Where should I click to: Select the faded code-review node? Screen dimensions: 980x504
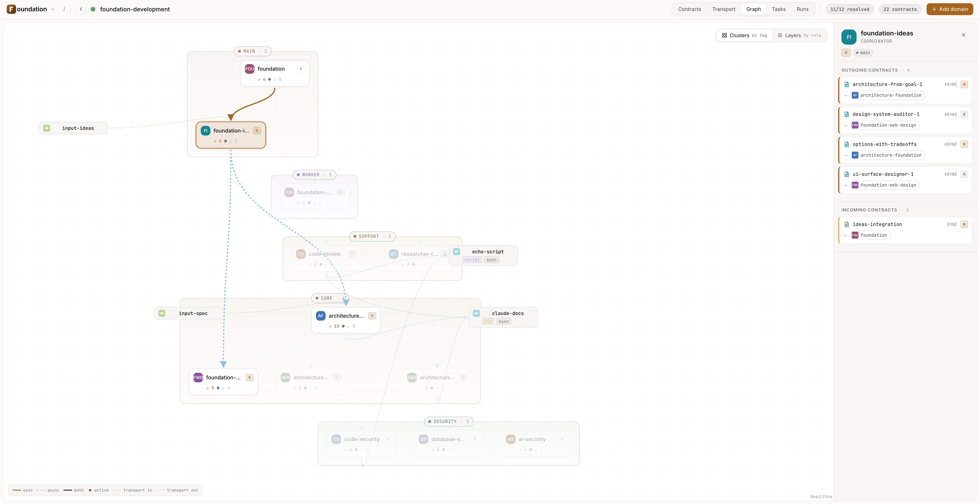coord(326,259)
